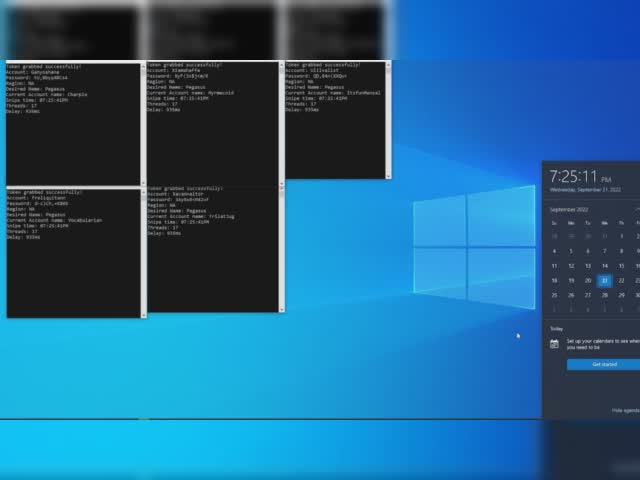Select date 15 in the calendar
Screen dimensions: 640x480
click(621, 266)
